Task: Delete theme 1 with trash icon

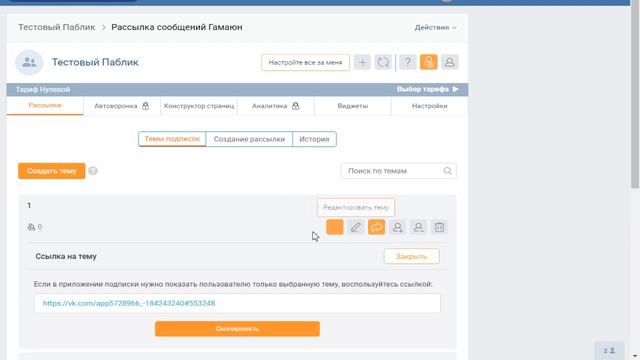Action: coord(439,227)
